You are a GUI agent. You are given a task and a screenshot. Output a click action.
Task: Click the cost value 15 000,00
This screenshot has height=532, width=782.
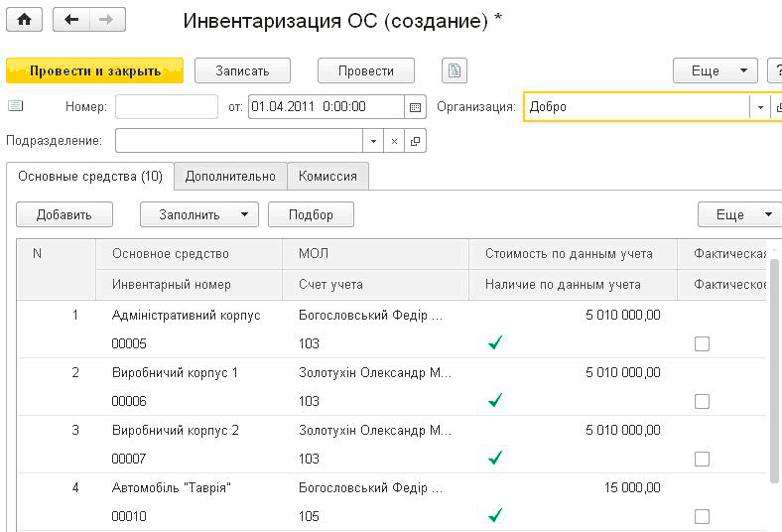[x=632, y=487]
